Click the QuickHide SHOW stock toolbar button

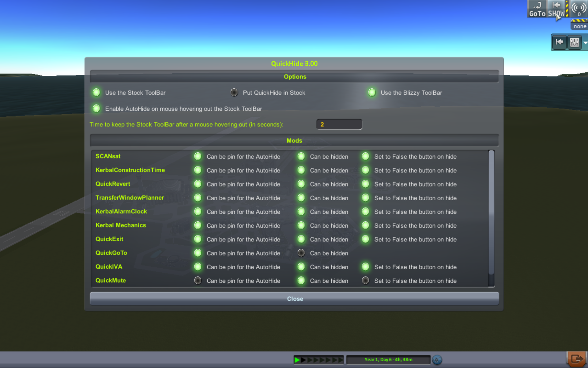click(556, 9)
